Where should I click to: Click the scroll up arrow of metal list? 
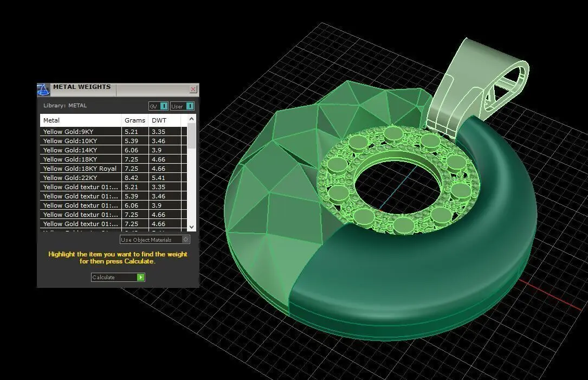192,119
